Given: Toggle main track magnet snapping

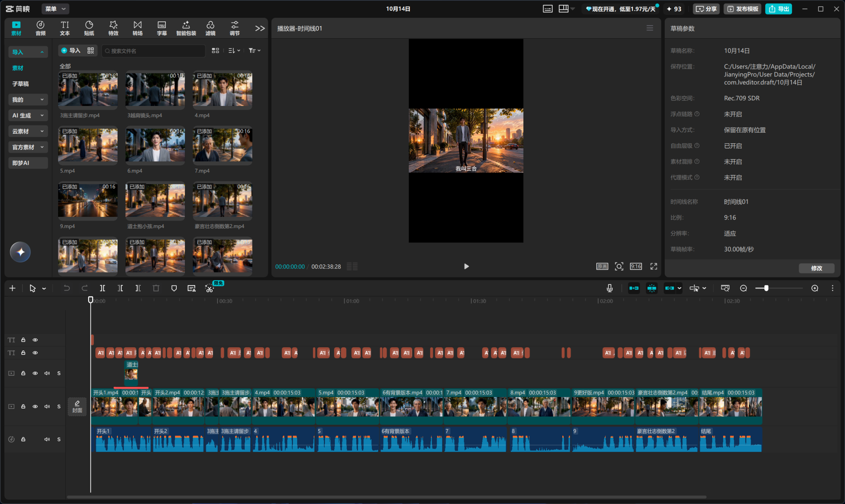Looking at the screenshot, I should coord(634,288).
